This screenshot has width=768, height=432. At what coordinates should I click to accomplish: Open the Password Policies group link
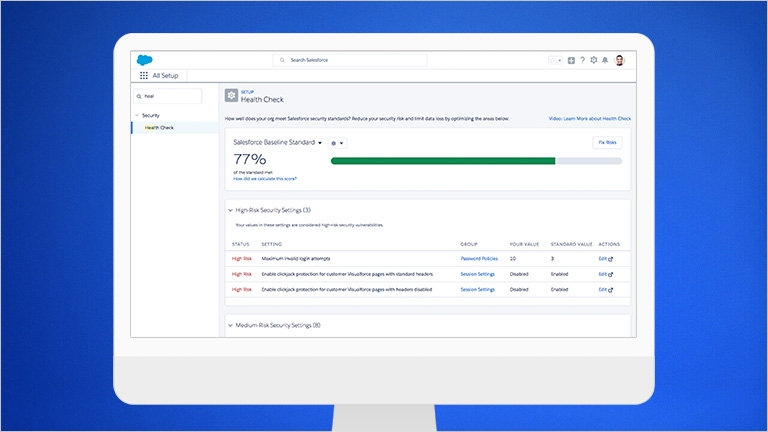click(479, 259)
